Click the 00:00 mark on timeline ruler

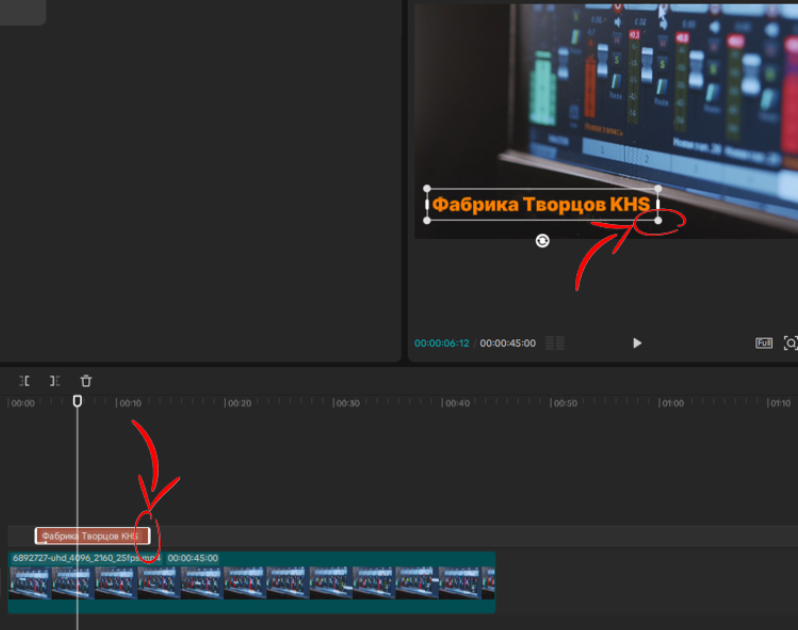click(x=23, y=404)
